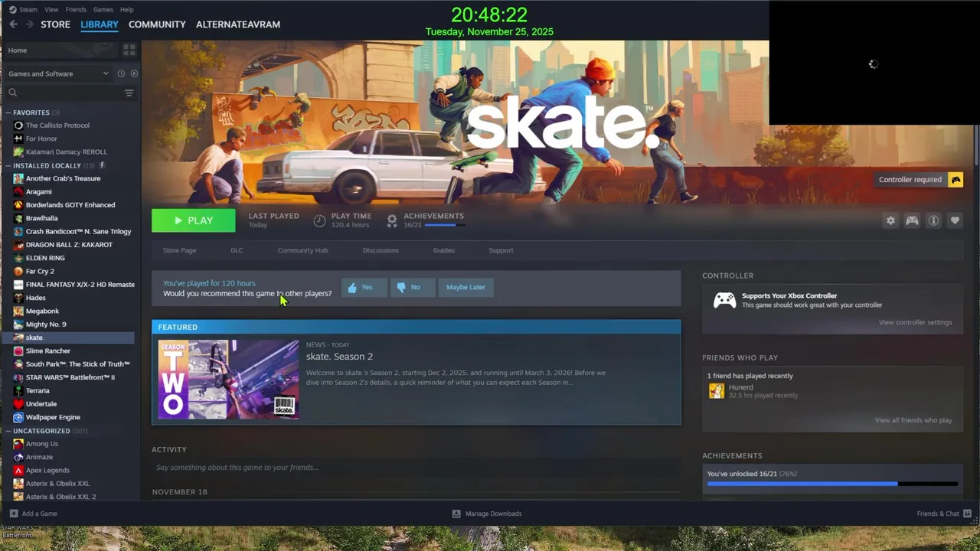Open the Help menu
Image resolution: width=980 pixels, height=551 pixels.
tap(127, 9)
